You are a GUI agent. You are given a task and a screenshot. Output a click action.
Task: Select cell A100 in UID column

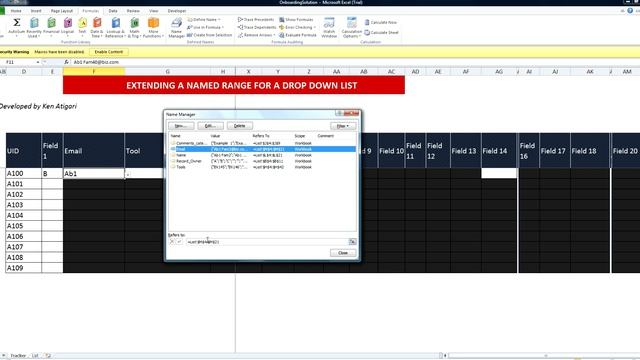pos(23,173)
